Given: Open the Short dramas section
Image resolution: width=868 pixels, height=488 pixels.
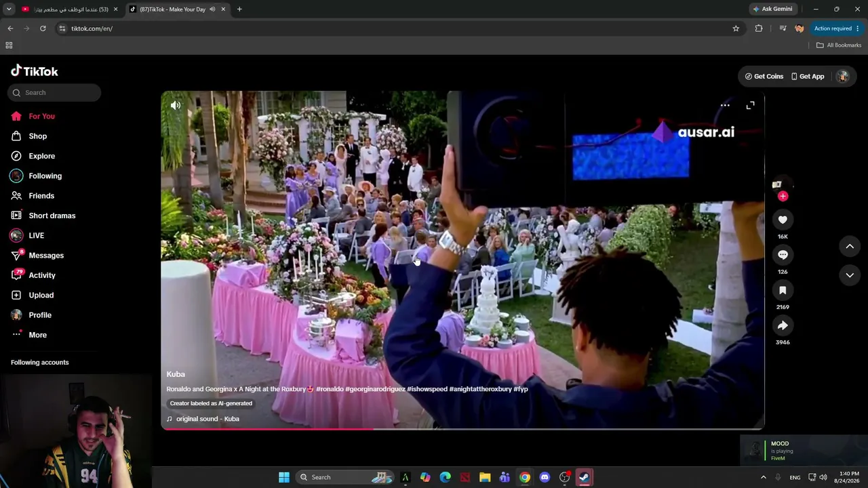Looking at the screenshot, I should point(43,216).
